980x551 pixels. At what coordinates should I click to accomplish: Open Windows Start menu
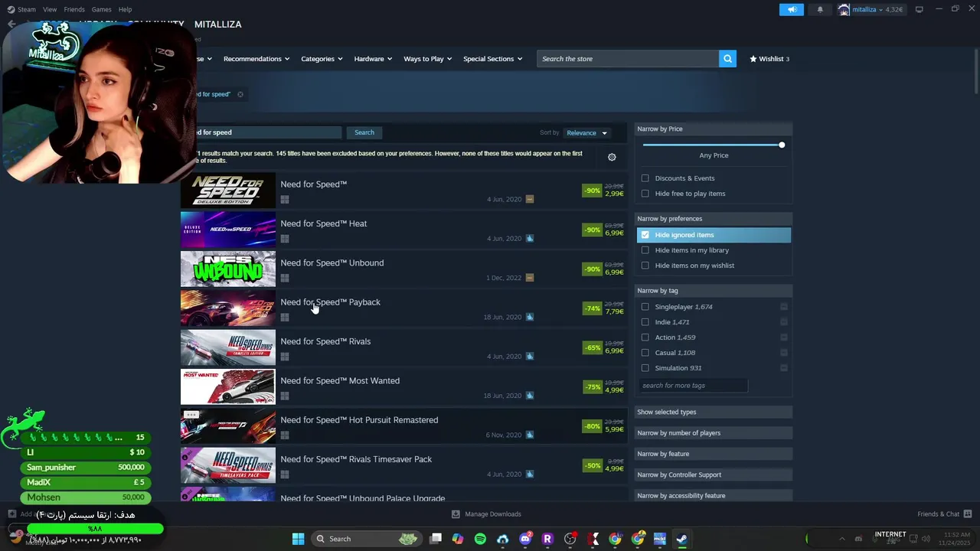pyautogui.click(x=298, y=539)
